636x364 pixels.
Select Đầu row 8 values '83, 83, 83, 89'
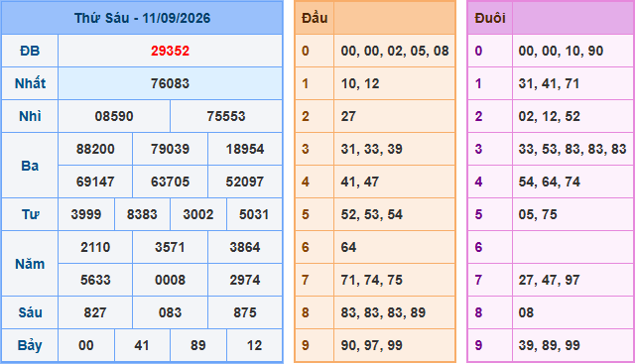pyautogui.click(x=383, y=312)
